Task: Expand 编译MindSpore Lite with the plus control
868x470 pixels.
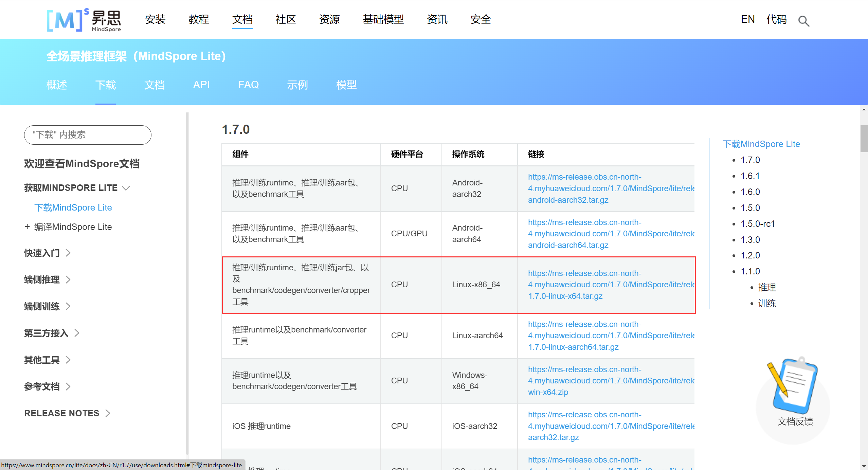Action: 28,227
